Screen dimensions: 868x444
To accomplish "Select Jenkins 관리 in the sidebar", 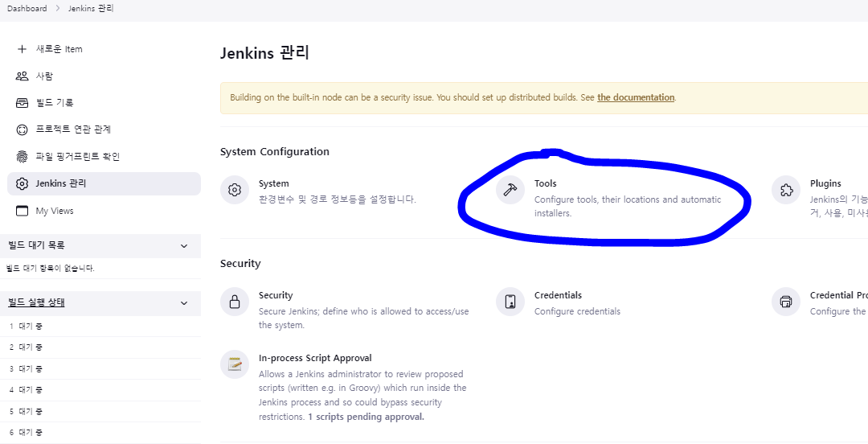I will 104,183.
